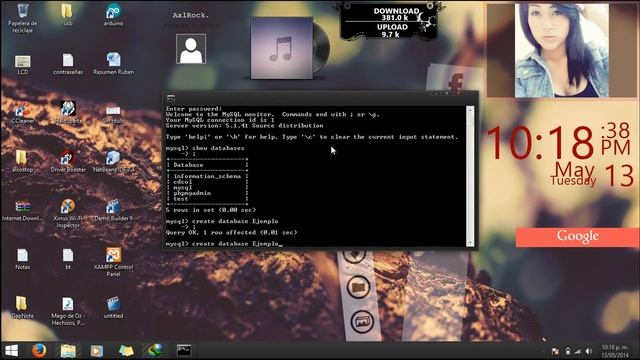Click the 'Query OK, 1 row affected' line
Image resolution: width=640 pixels, height=360 pixels.
231,232
